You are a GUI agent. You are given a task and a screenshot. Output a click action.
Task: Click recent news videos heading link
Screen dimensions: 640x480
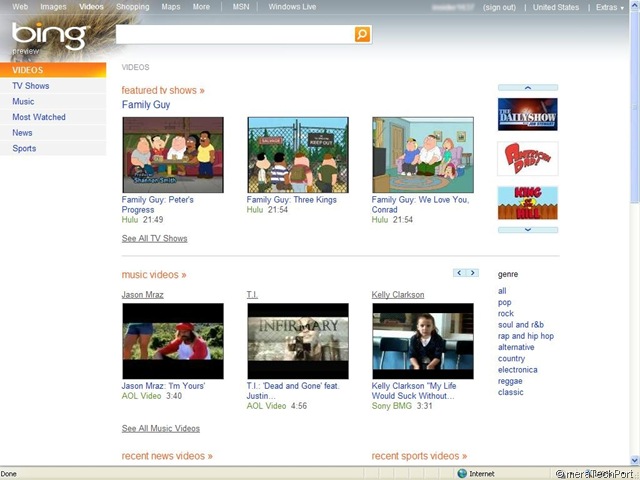point(167,456)
